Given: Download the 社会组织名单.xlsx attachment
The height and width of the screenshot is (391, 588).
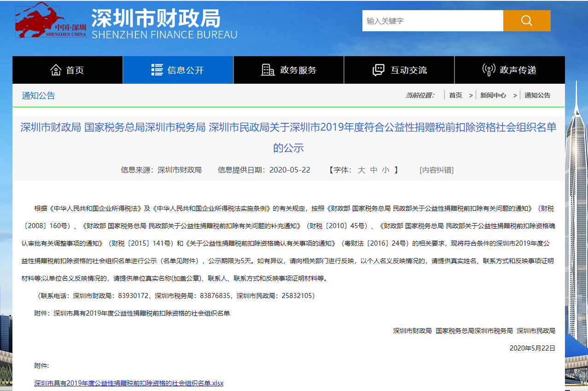Looking at the screenshot, I should 129,383.
